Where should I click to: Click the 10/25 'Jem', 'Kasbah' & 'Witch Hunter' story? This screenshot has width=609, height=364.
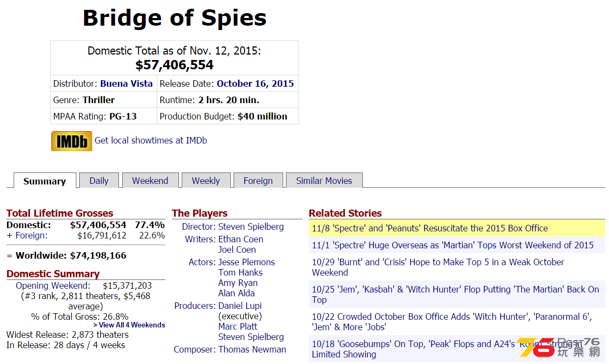click(456, 295)
